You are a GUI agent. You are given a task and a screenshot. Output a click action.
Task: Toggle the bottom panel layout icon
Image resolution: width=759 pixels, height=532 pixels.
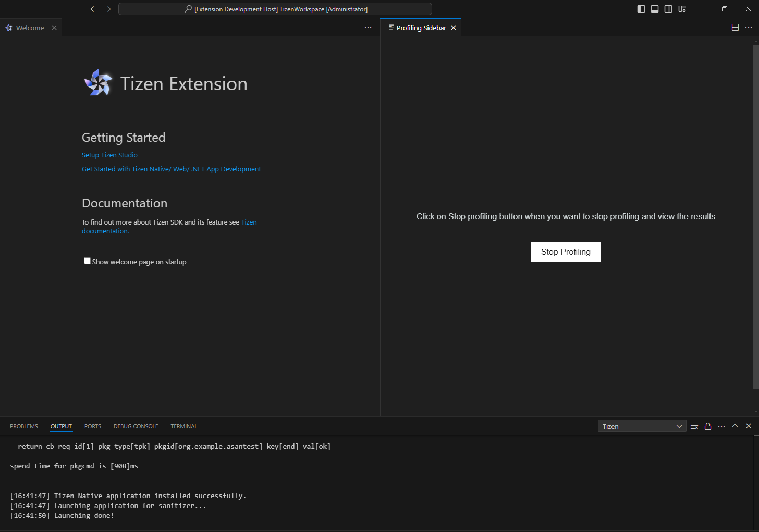click(x=655, y=9)
